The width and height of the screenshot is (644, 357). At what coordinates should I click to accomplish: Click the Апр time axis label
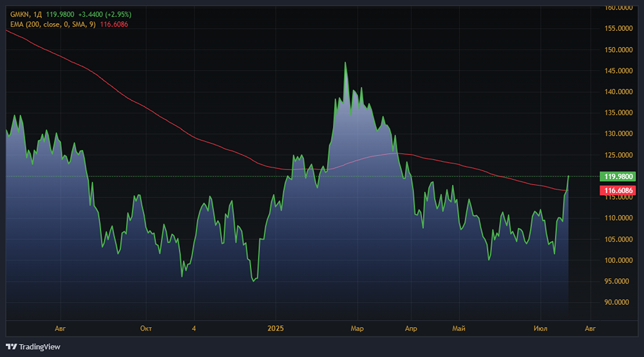pyautogui.click(x=411, y=328)
